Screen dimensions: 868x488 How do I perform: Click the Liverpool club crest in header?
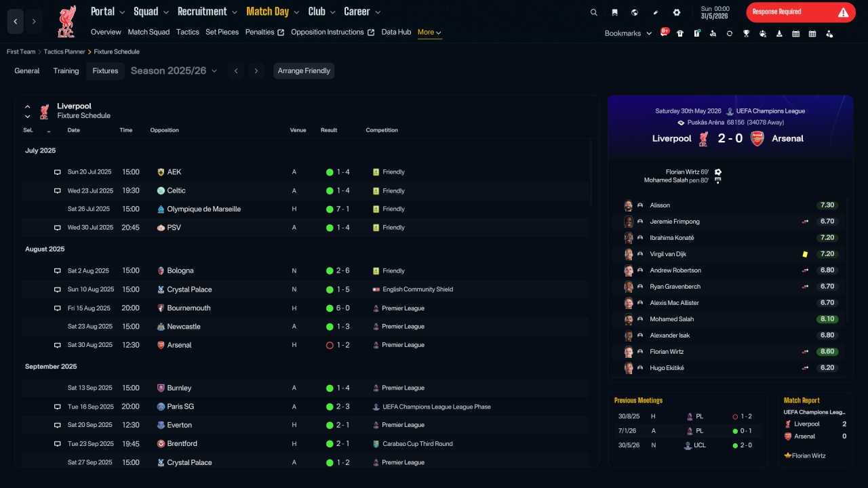point(66,21)
